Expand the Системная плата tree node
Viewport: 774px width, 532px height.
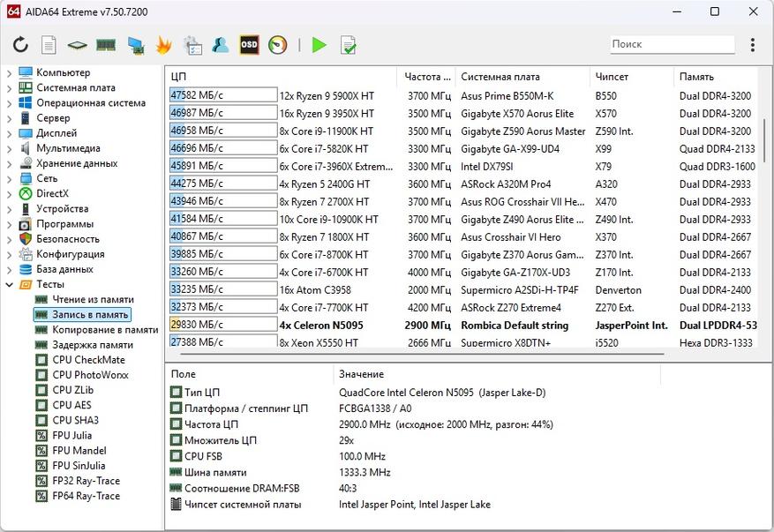click(x=9, y=88)
